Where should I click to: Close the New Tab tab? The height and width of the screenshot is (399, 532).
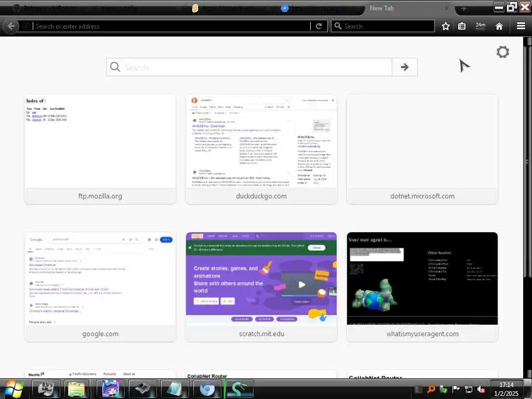[x=446, y=8]
